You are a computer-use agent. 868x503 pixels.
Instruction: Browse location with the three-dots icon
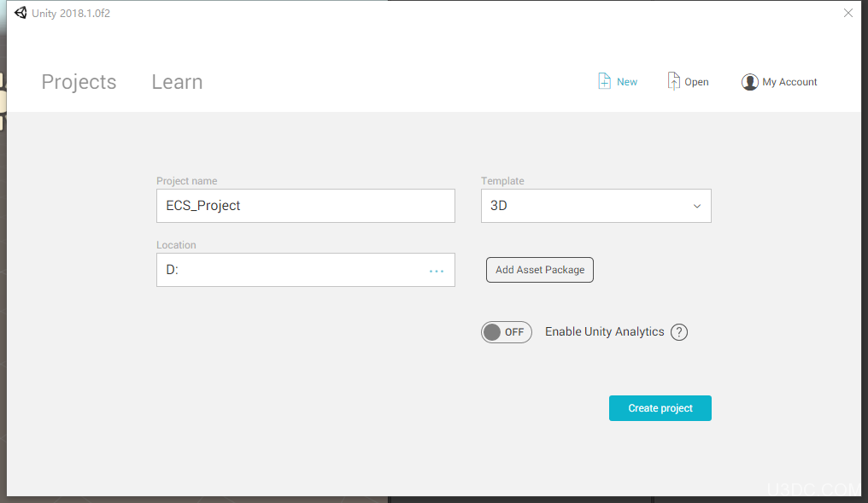point(437,271)
